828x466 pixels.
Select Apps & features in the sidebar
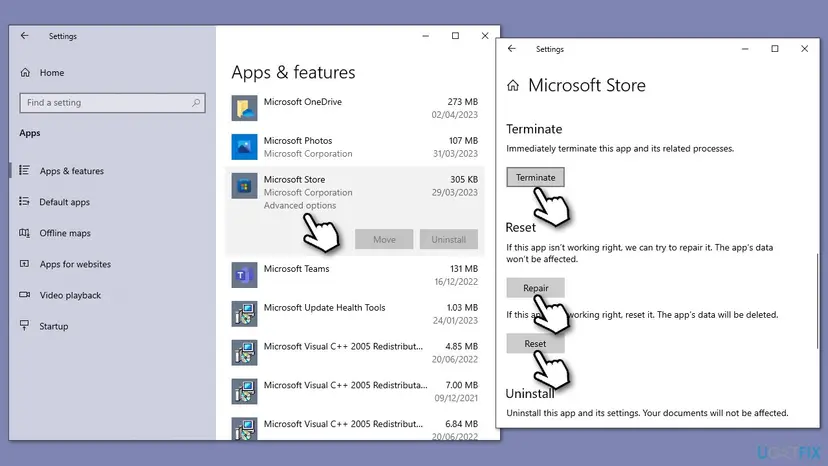[x=71, y=171]
